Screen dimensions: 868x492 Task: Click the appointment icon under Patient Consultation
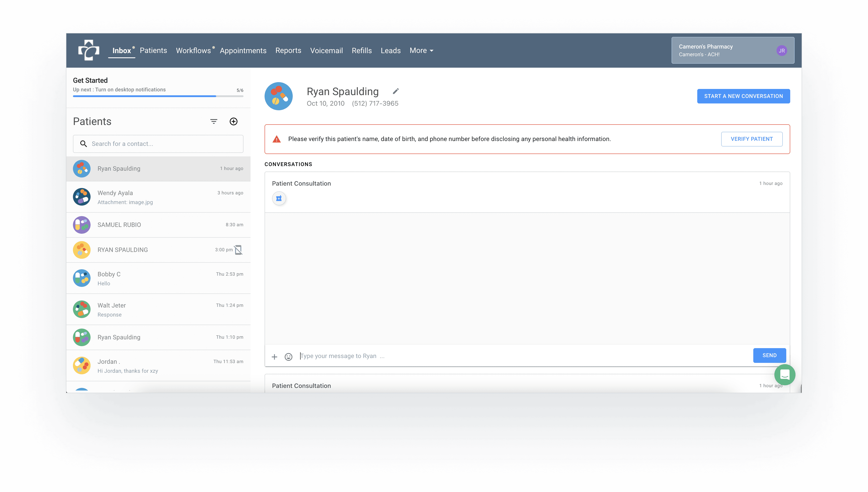(279, 198)
